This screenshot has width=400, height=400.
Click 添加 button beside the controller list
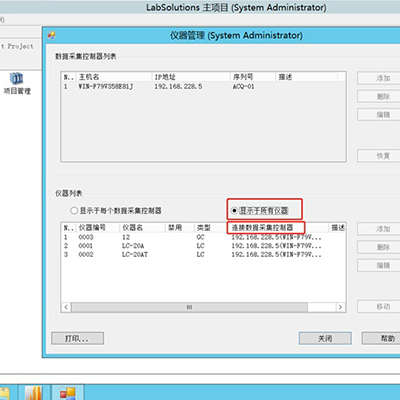coord(379,78)
